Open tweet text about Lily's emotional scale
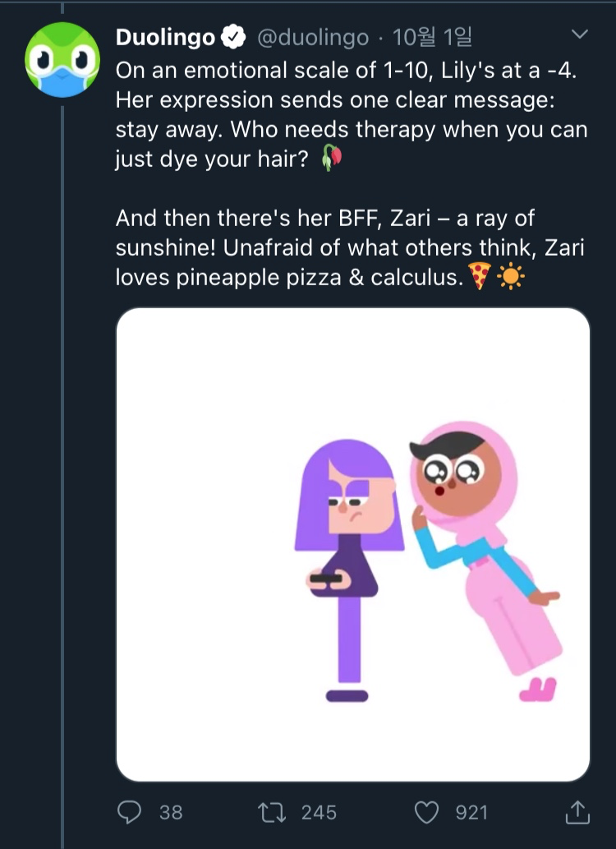The image size is (616, 849). (x=352, y=114)
